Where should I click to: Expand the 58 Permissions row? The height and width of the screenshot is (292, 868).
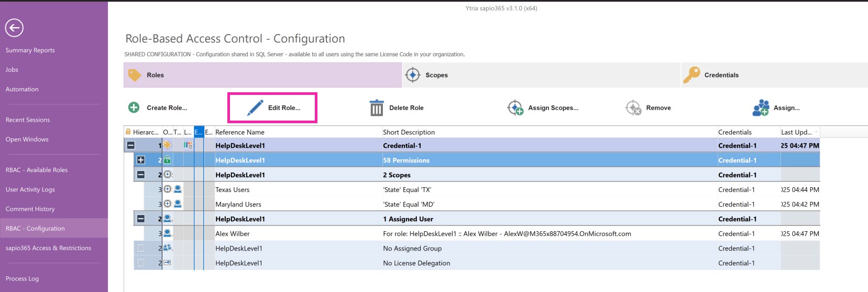click(141, 160)
